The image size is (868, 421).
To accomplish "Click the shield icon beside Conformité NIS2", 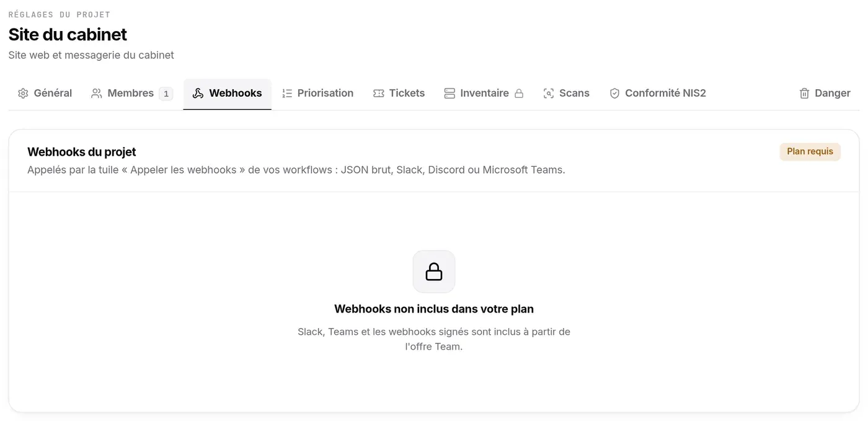I will [614, 94].
